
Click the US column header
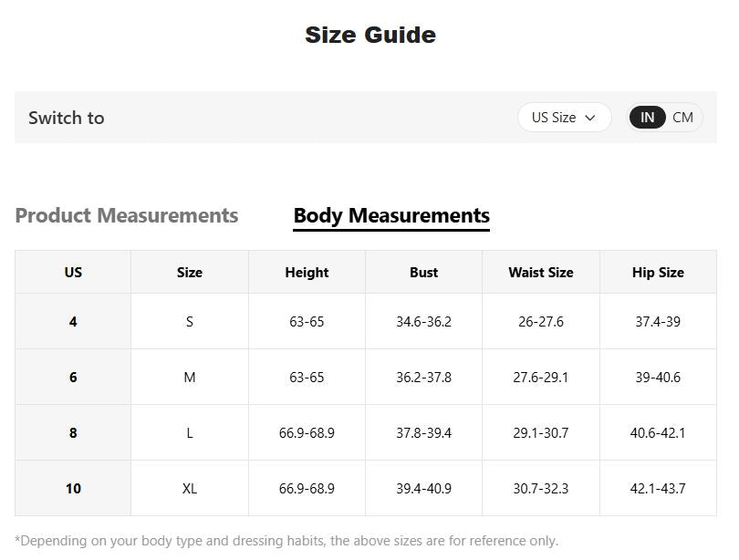[73, 272]
